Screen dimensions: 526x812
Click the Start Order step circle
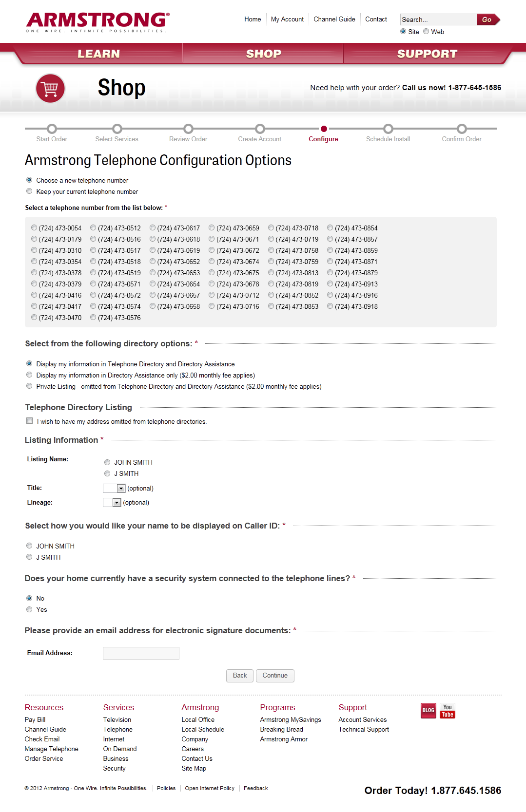(x=52, y=129)
